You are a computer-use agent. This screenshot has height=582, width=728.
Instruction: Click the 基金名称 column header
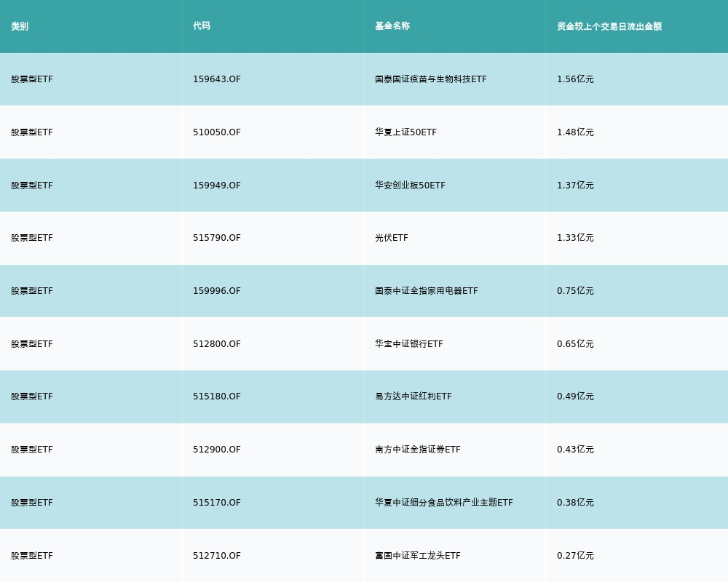point(392,26)
